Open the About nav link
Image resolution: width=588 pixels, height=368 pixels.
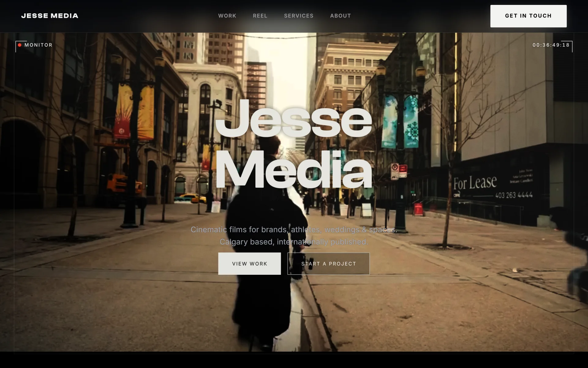[341, 16]
